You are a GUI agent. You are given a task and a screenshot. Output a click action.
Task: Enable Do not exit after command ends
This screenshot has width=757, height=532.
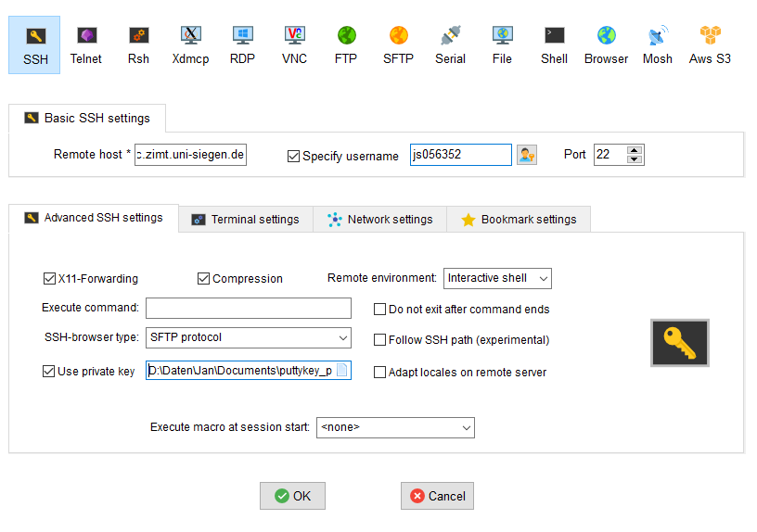(380, 310)
